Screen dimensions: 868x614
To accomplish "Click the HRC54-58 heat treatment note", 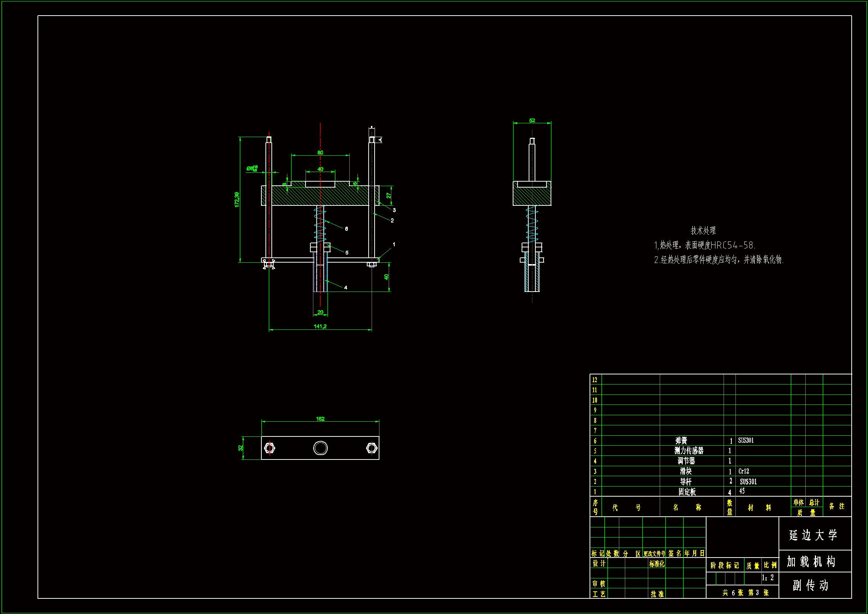I will [x=705, y=245].
